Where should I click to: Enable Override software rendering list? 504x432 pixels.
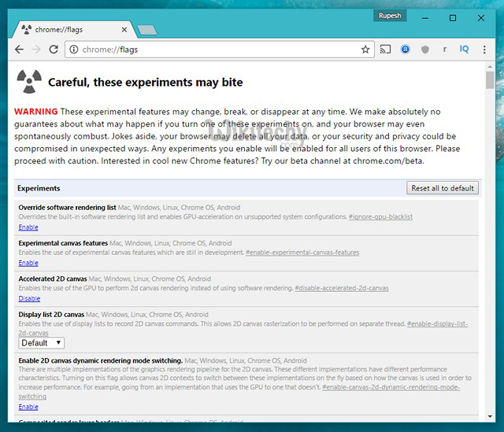pyautogui.click(x=28, y=227)
